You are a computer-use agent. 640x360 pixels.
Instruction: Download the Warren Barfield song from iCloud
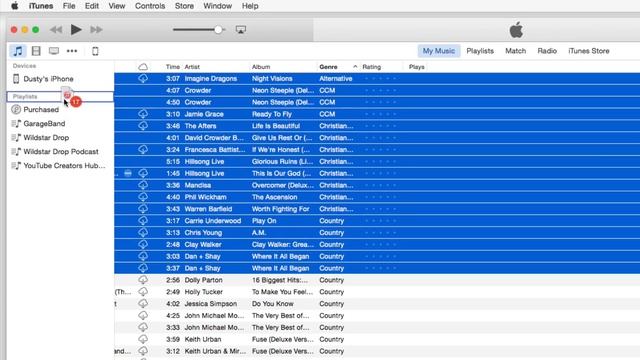click(143, 209)
